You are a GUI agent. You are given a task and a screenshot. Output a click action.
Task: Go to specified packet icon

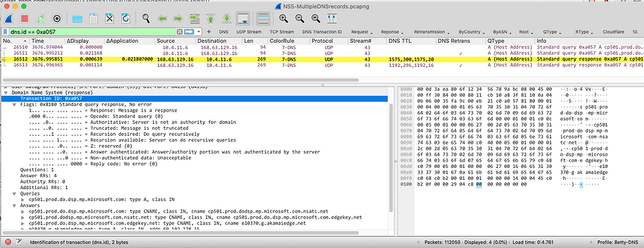(x=194, y=18)
